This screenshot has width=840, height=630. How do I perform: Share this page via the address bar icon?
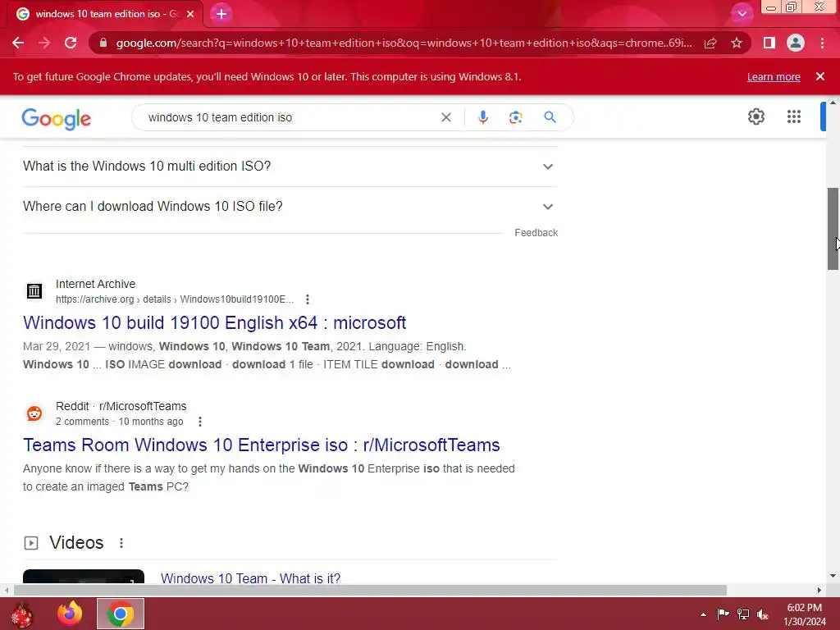(710, 43)
